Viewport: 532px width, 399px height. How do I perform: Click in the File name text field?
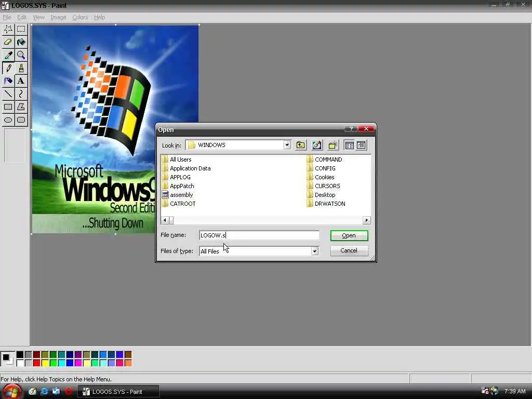pos(259,235)
